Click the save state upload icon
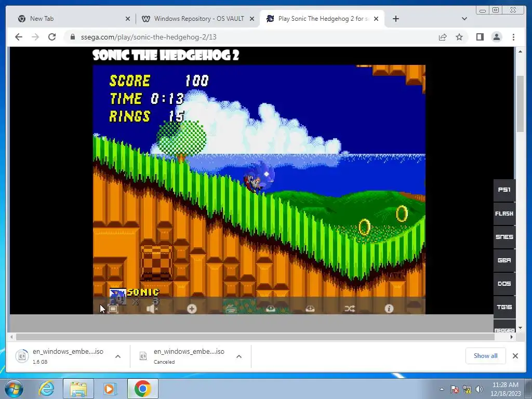 tap(270, 309)
